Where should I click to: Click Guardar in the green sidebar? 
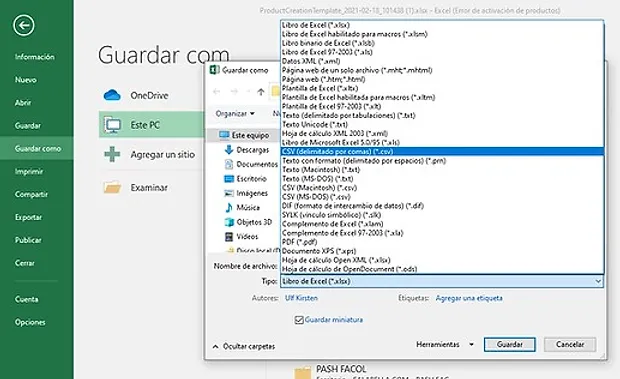pyautogui.click(x=28, y=126)
